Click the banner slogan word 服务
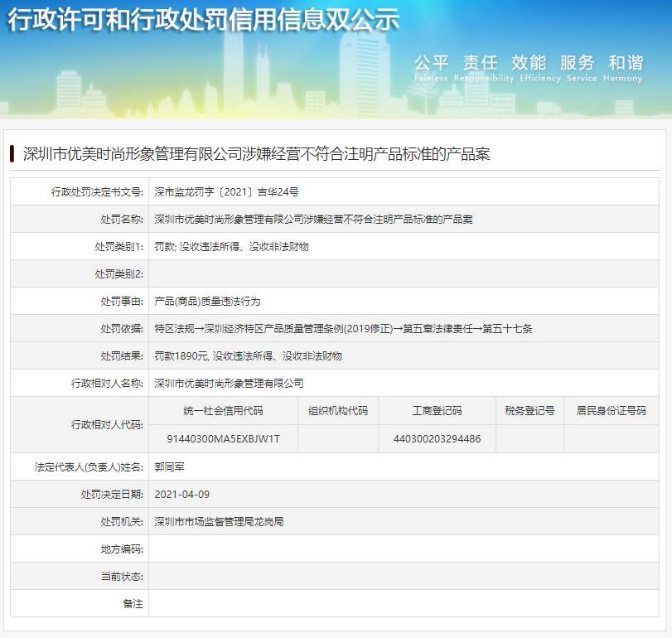 pyautogui.click(x=578, y=63)
